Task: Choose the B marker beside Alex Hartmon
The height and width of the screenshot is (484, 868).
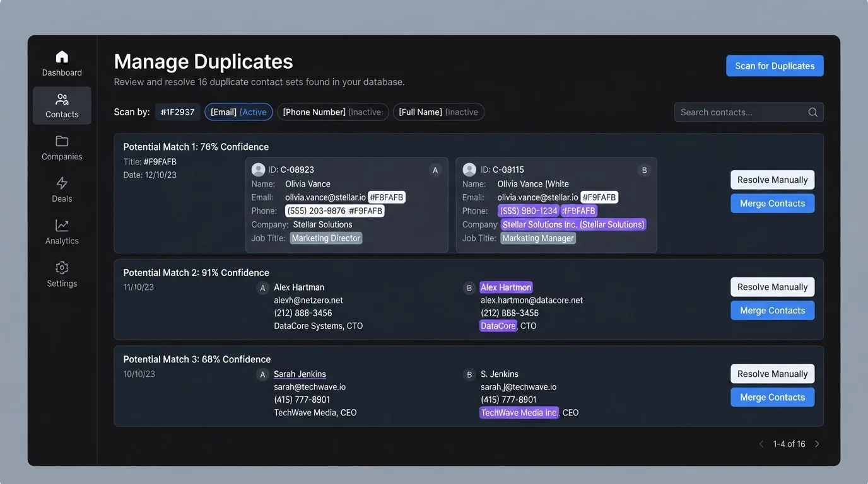Action: click(x=469, y=288)
